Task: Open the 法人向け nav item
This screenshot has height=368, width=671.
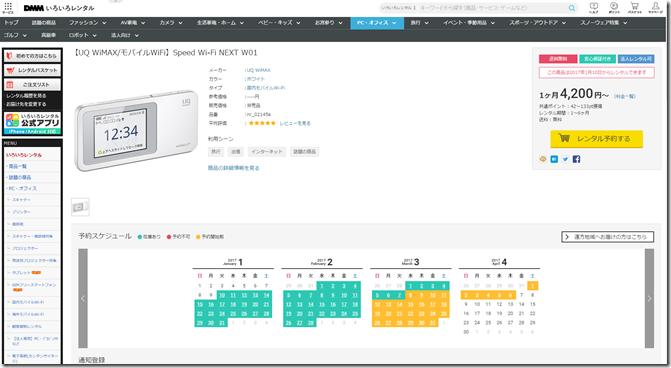Action: [125, 35]
